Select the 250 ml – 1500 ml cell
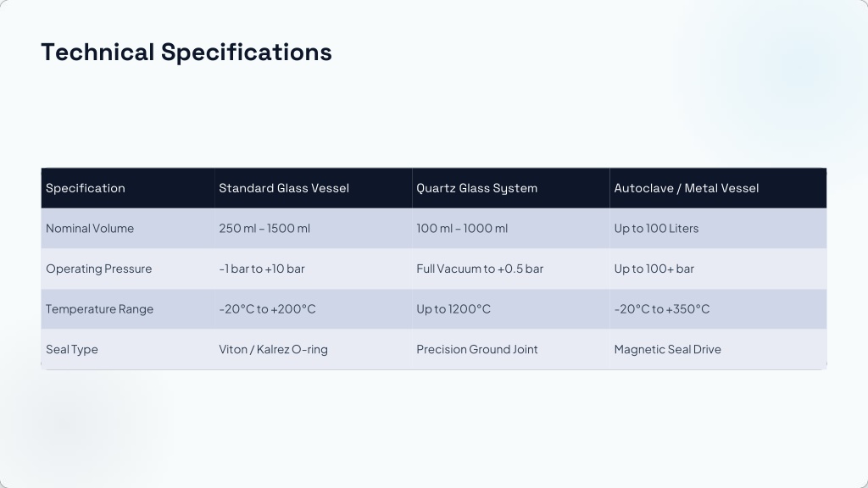Viewport: 868px width, 488px height. coord(314,229)
